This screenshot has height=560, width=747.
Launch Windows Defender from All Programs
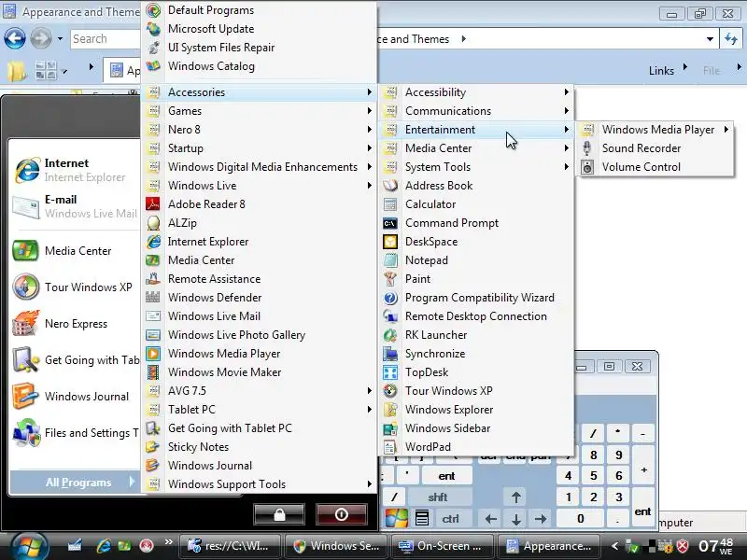pyautogui.click(x=260, y=298)
